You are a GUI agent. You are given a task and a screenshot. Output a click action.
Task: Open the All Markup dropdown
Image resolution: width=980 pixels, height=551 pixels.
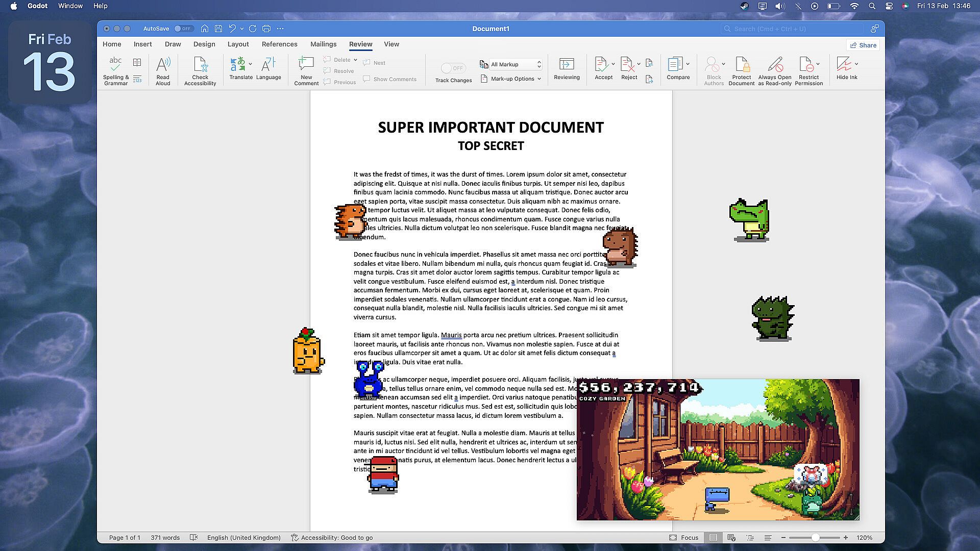pos(514,64)
